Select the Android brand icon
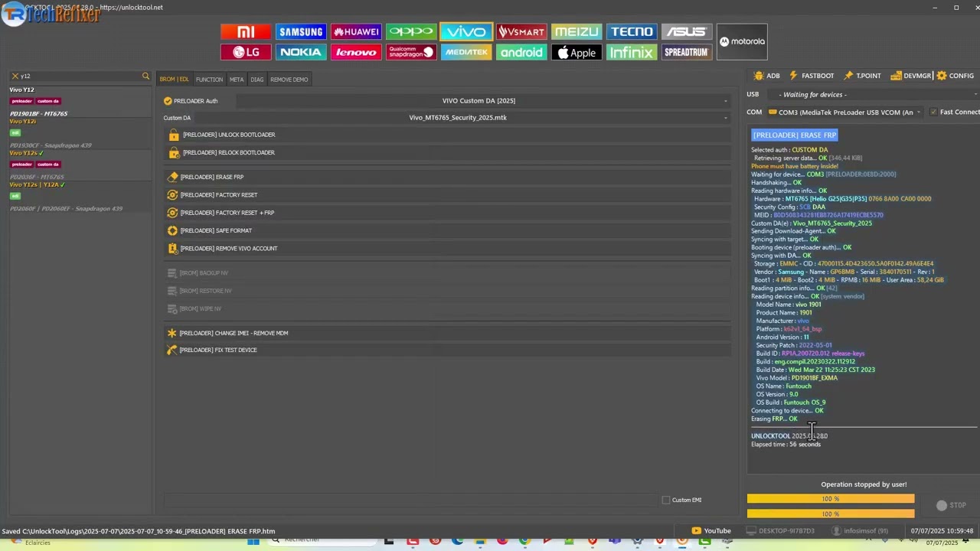This screenshot has height=551, width=980. (521, 52)
